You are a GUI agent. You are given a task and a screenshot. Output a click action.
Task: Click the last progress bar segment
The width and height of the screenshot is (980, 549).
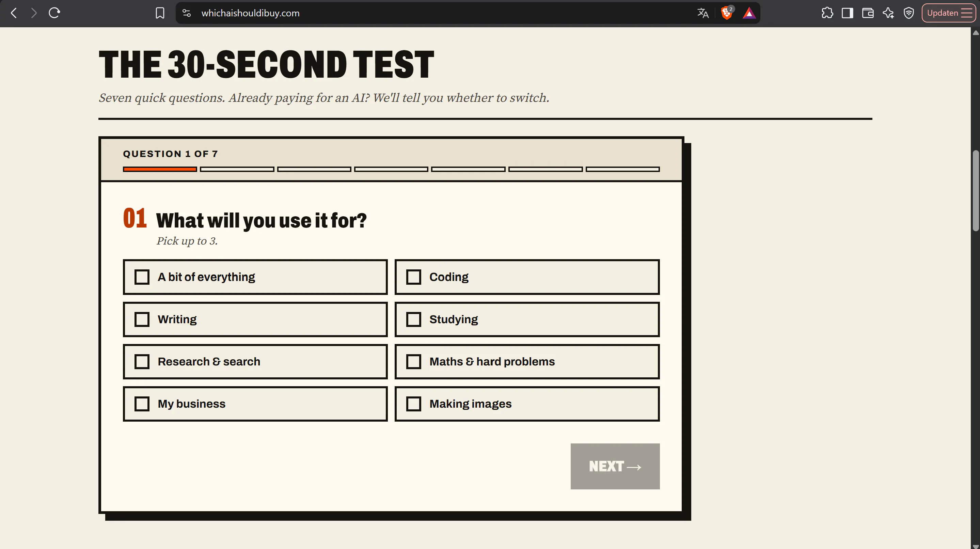(622, 169)
